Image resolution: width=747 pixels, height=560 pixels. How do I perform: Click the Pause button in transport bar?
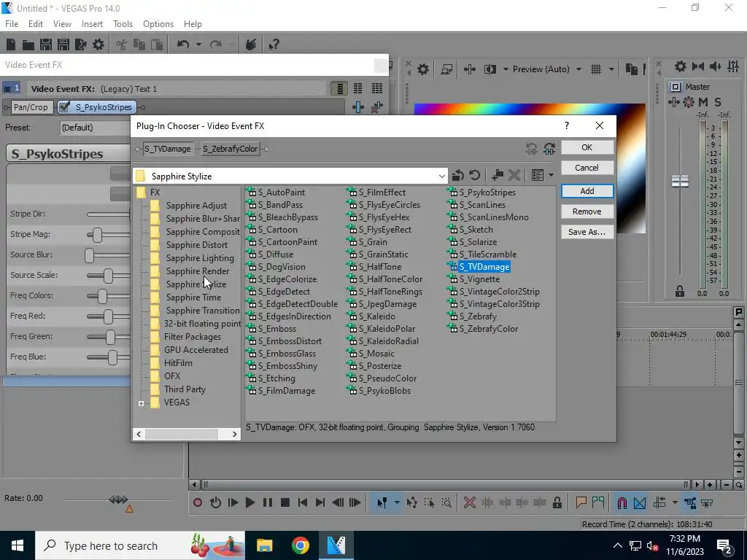coord(268,502)
